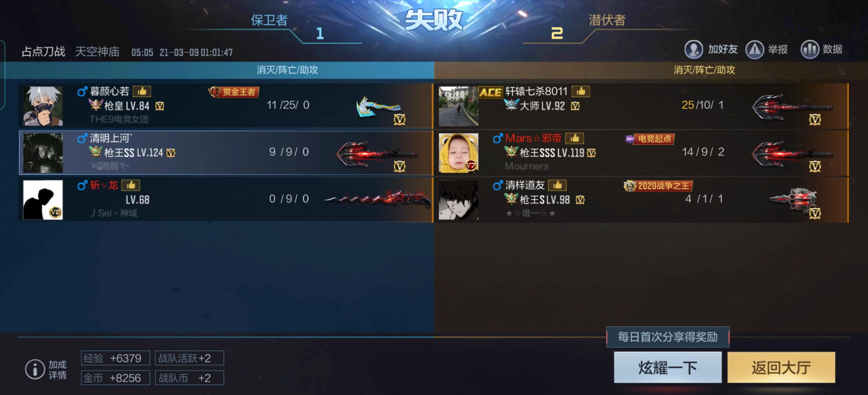Viewport: 868px width, 395px height.
Task: Like player 暮颜心若 with thumbs-up icon
Action: 142,91
